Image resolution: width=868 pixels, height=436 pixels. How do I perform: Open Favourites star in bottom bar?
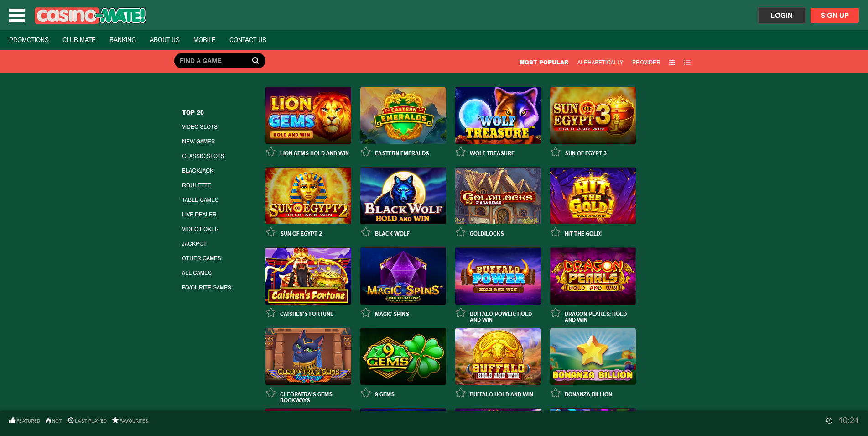(115, 420)
